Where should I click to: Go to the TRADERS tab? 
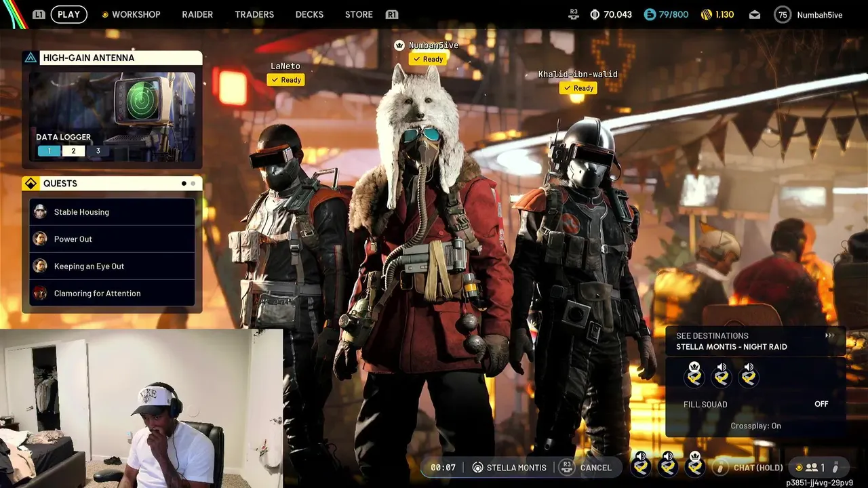(x=254, y=14)
